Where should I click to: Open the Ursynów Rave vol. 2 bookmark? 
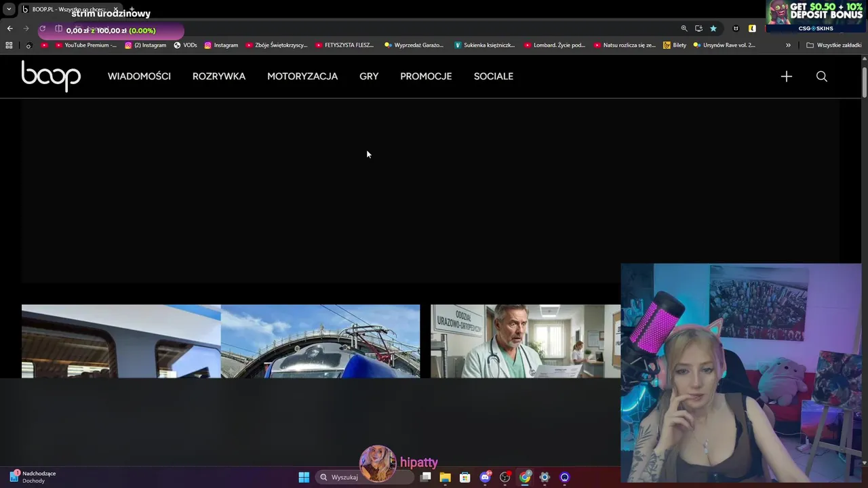click(x=724, y=45)
